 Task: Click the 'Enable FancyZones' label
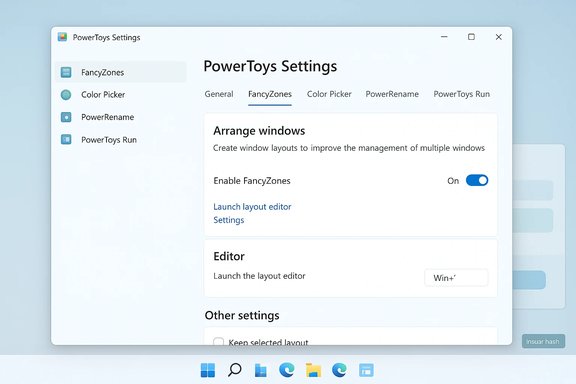click(252, 181)
